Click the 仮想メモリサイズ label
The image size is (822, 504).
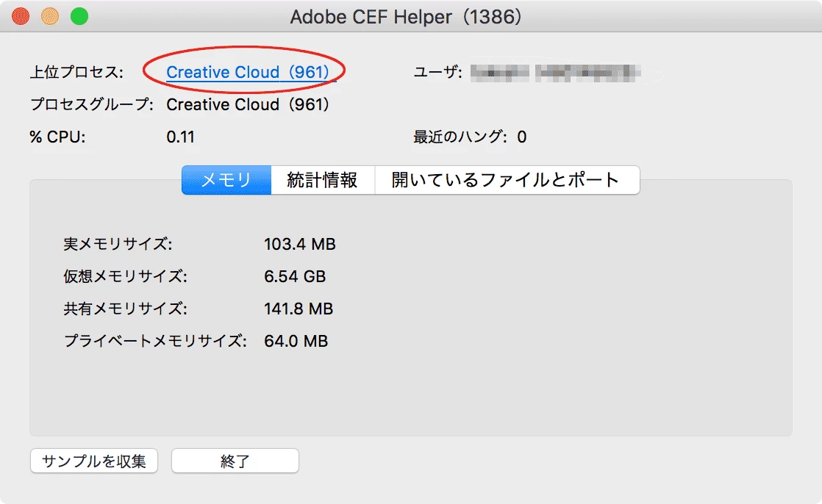click(x=125, y=276)
